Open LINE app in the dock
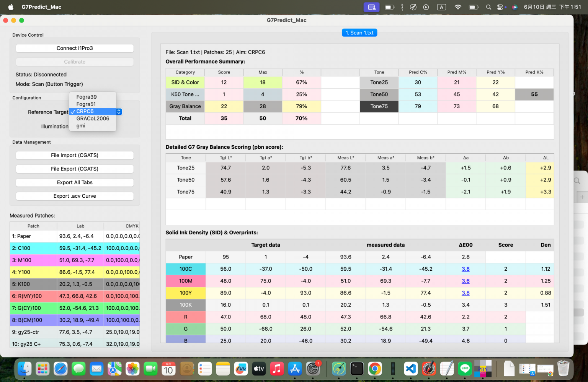 465,369
